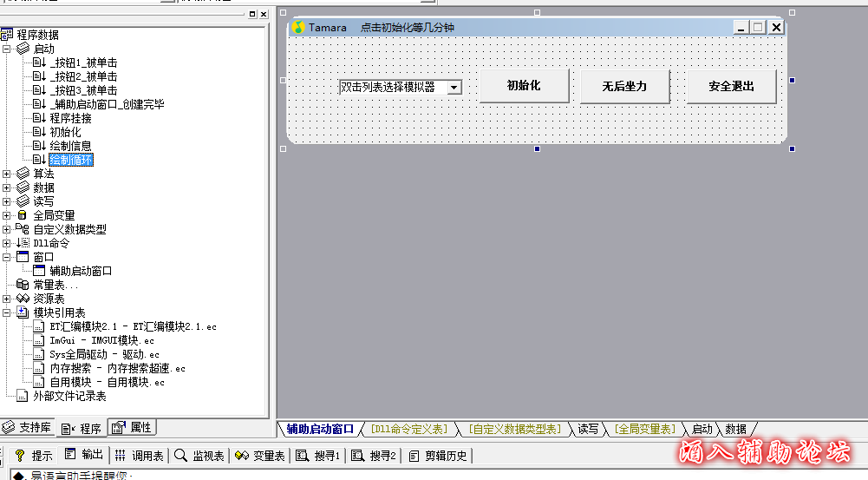Click the 安全退出 button on form

(x=731, y=87)
